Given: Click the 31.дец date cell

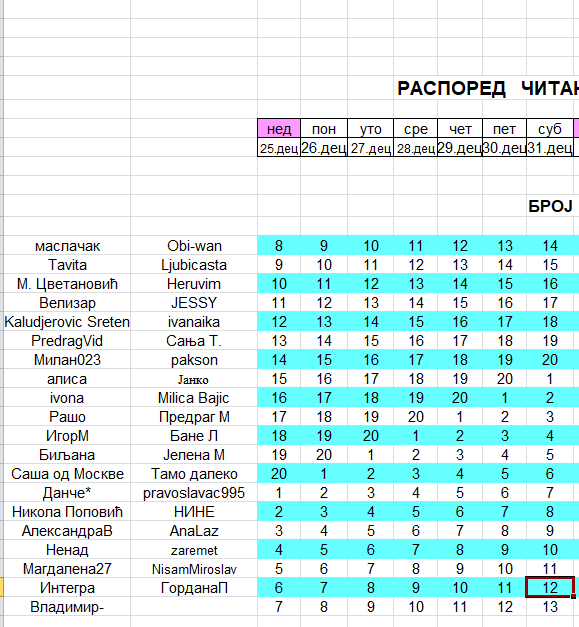Looking at the screenshot, I should click(x=549, y=148).
